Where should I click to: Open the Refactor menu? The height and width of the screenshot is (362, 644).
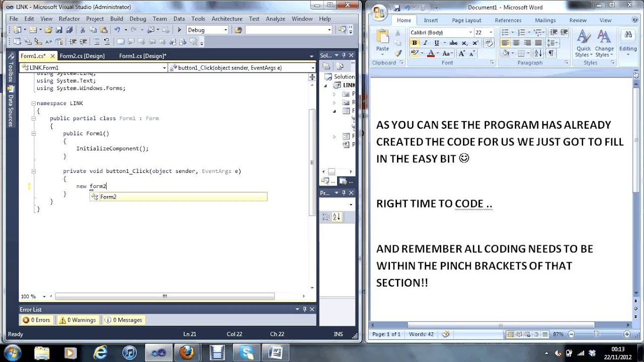pyautogui.click(x=69, y=19)
